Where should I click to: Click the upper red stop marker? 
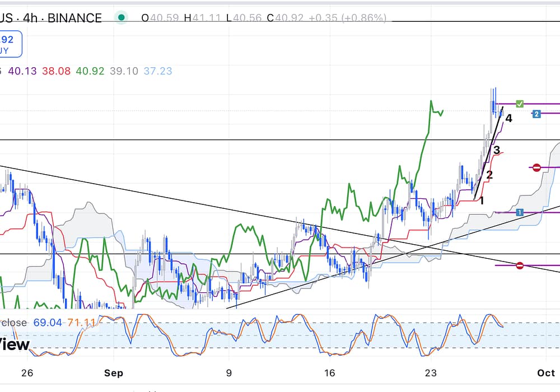pyautogui.click(x=536, y=167)
